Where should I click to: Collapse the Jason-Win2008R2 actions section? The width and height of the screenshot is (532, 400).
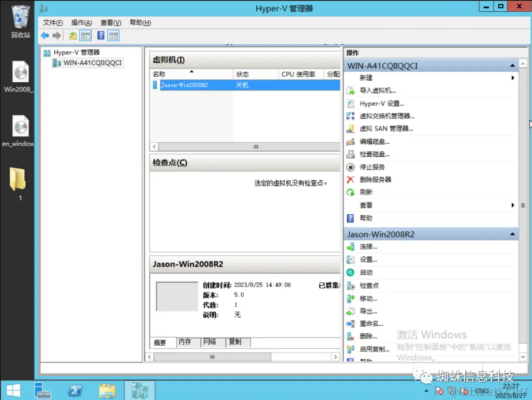coord(512,234)
